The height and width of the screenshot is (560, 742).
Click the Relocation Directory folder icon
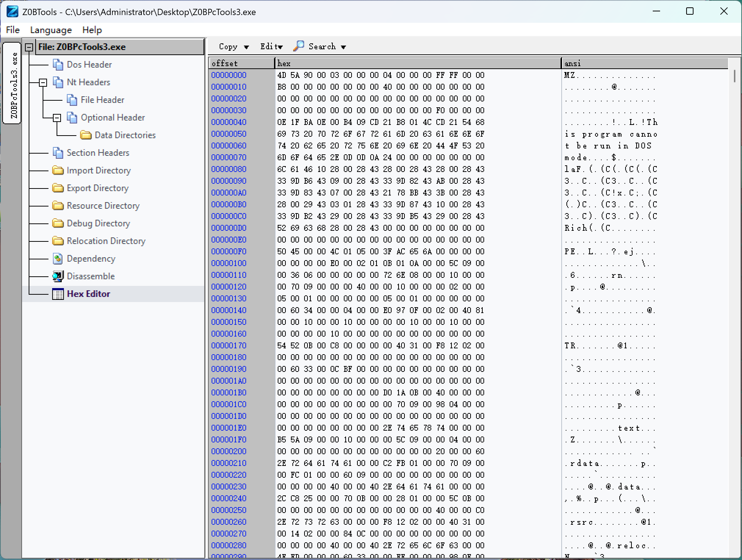tap(58, 241)
